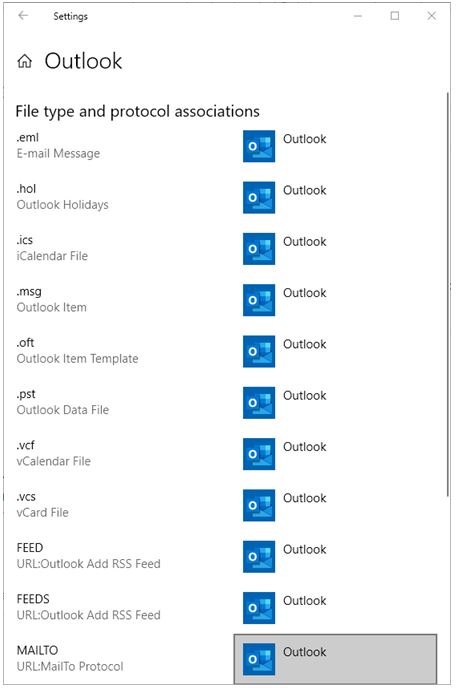456x691 pixels.
Task: Maximize the Settings window
Action: (395, 16)
